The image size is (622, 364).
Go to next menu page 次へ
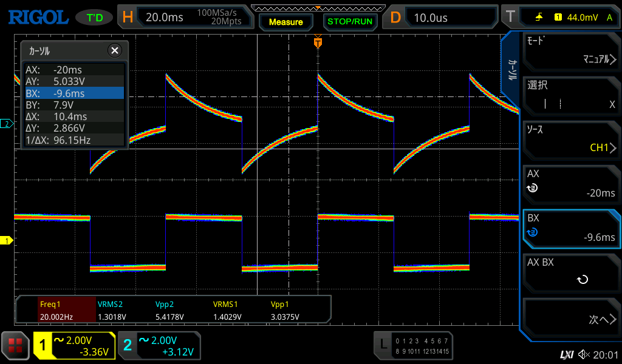[x=571, y=320]
